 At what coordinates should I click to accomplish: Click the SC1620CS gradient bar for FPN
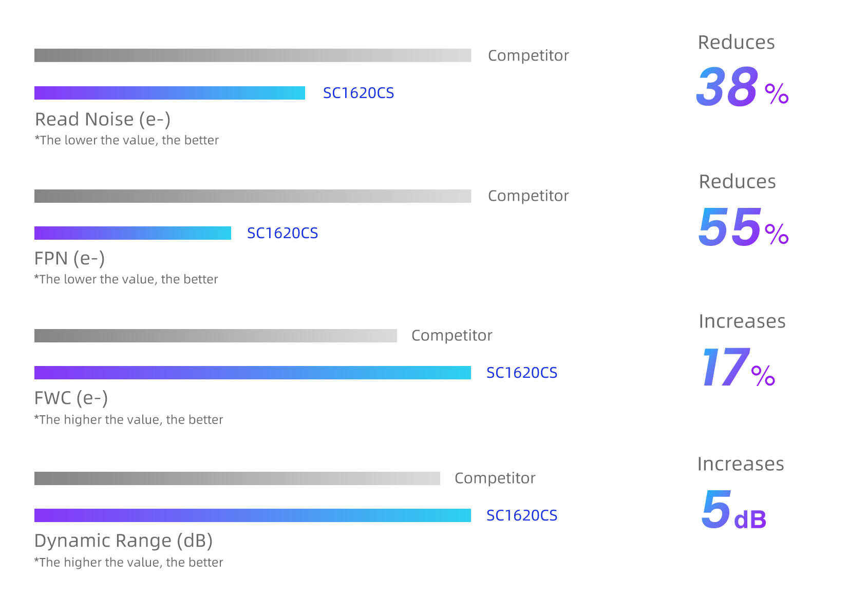(x=133, y=233)
